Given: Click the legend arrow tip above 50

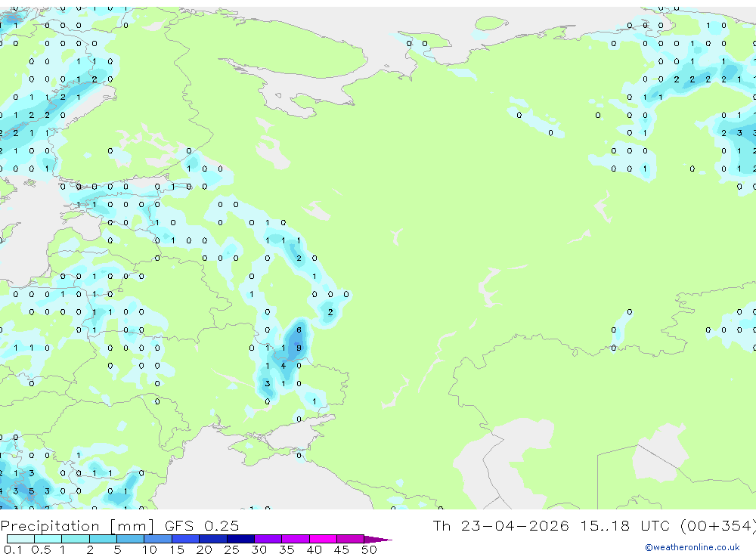Looking at the screenshot, I should point(379,540).
